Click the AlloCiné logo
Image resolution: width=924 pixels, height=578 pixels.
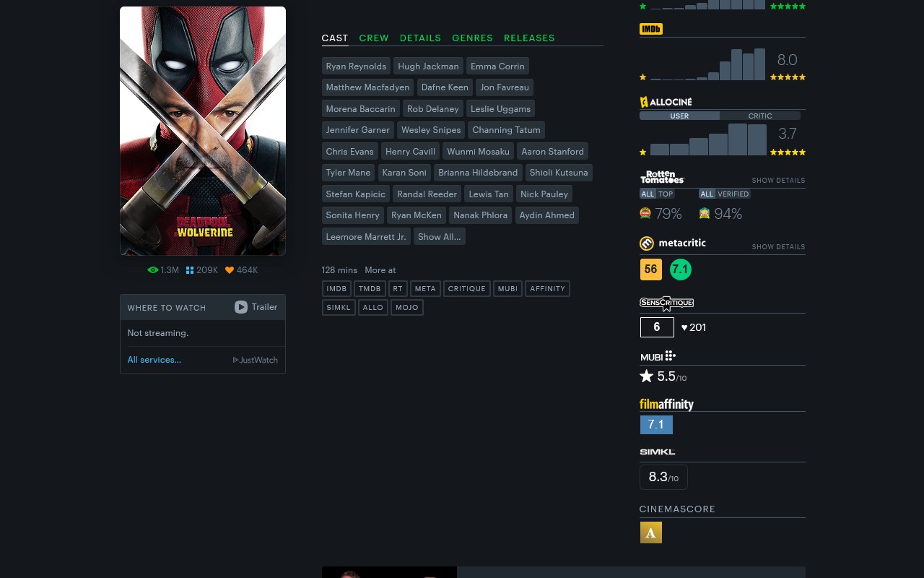point(666,102)
